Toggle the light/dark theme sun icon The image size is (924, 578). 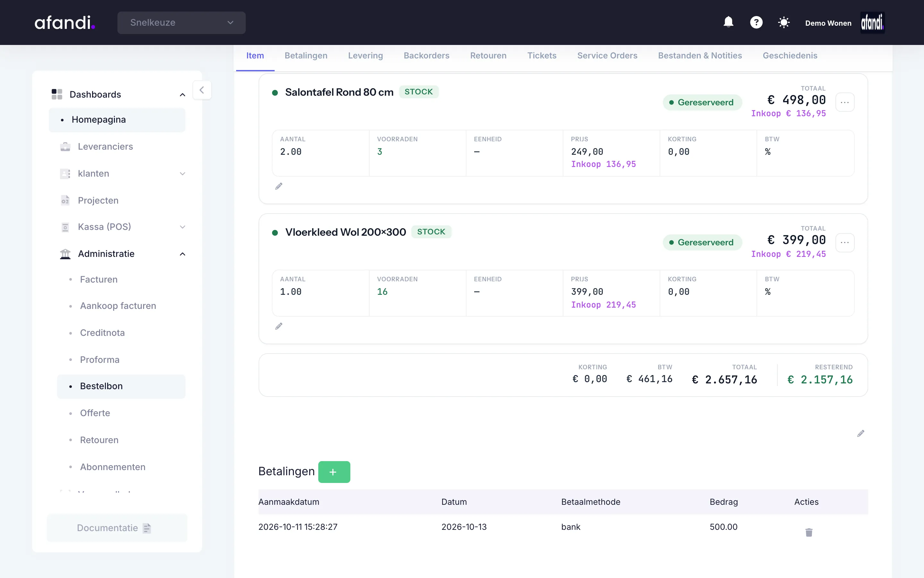click(x=783, y=22)
